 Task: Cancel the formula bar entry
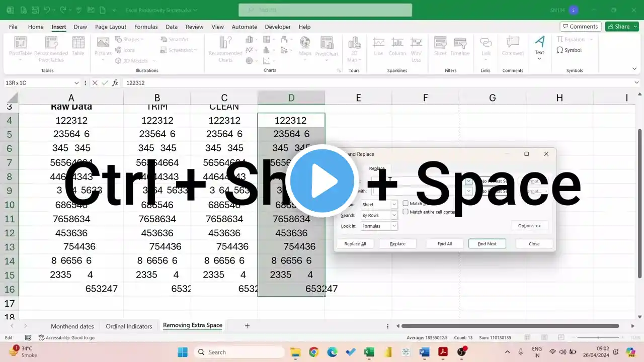coord(95,83)
